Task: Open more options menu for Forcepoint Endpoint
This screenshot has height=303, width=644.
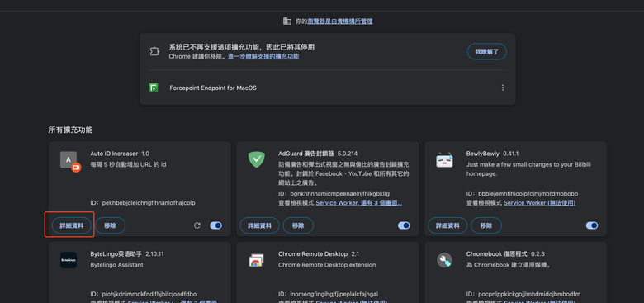Action: [503, 88]
